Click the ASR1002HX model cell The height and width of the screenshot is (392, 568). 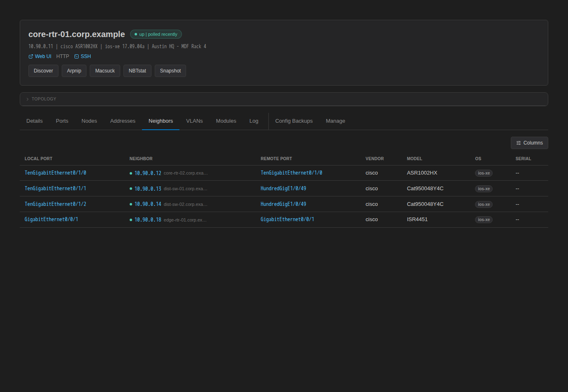tap(422, 173)
